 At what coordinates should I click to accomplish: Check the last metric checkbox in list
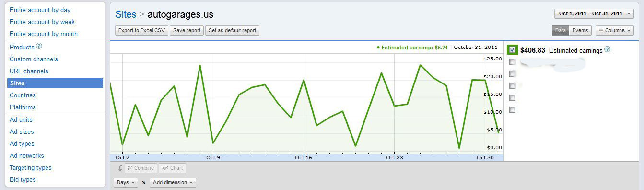click(513, 109)
